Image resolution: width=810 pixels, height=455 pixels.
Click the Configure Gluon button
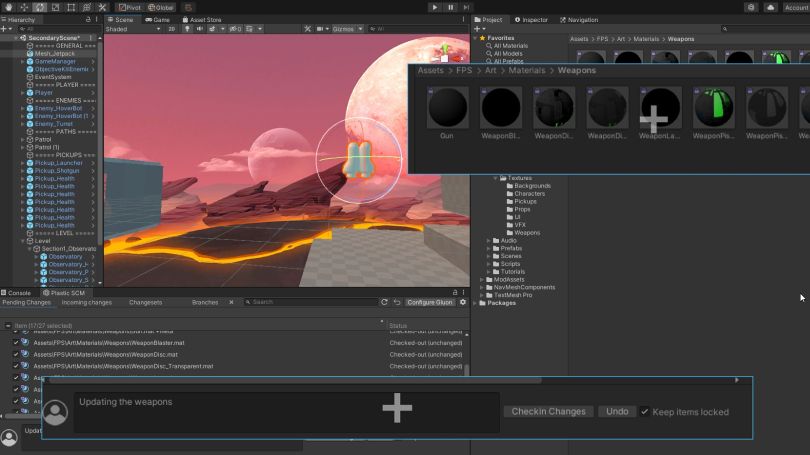[x=430, y=302]
